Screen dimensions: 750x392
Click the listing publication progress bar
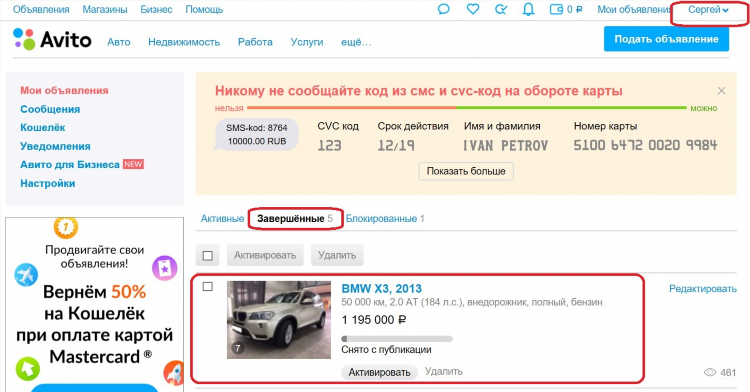click(x=397, y=339)
